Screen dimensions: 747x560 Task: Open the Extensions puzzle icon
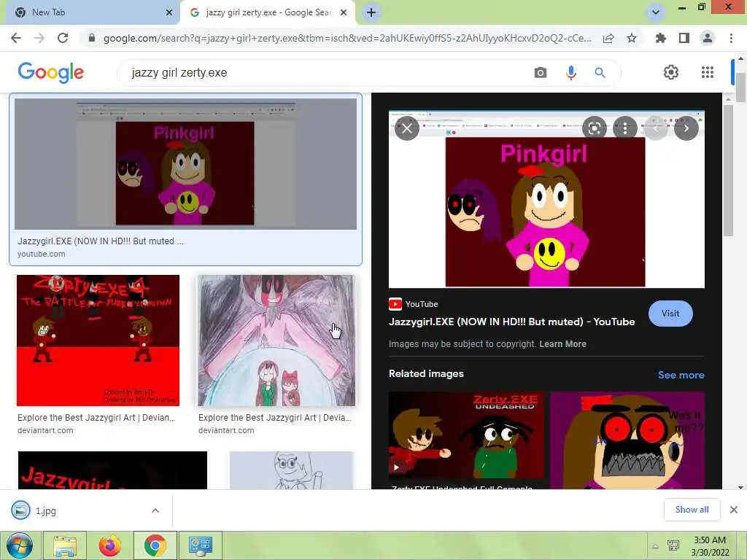[x=661, y=38]
